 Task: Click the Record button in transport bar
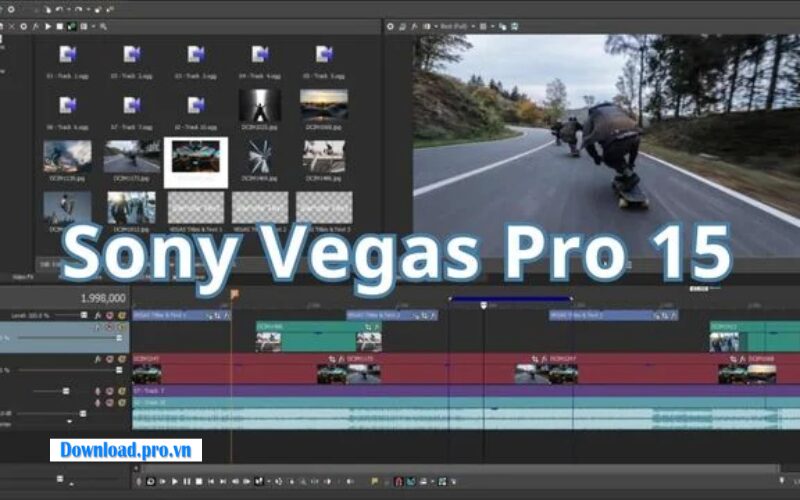139,481
